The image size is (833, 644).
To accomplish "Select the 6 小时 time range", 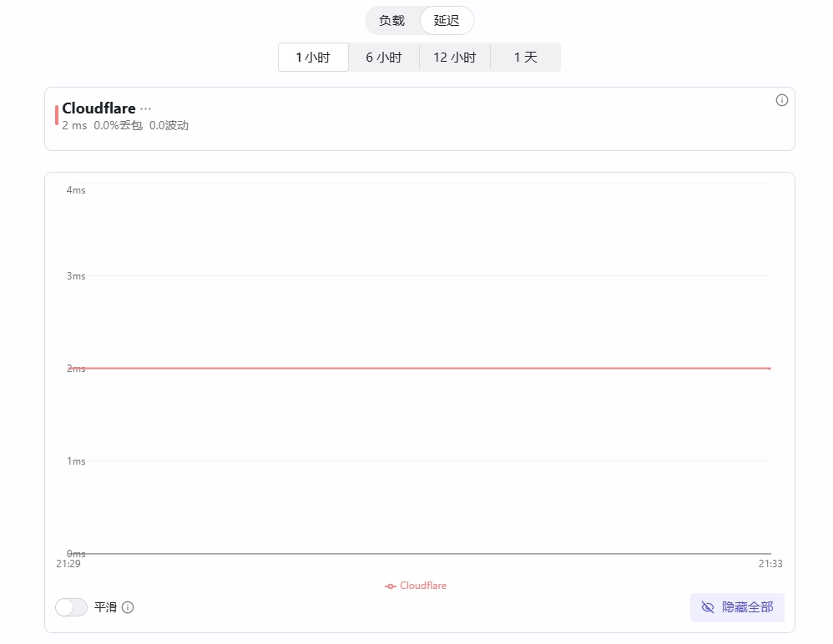I will click(x=384, y=57).
